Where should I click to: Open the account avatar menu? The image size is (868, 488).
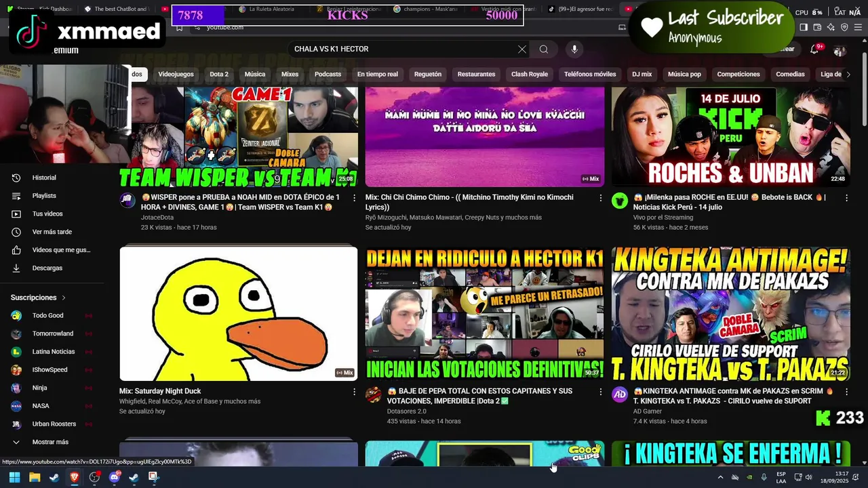click(x=840, y=50)
